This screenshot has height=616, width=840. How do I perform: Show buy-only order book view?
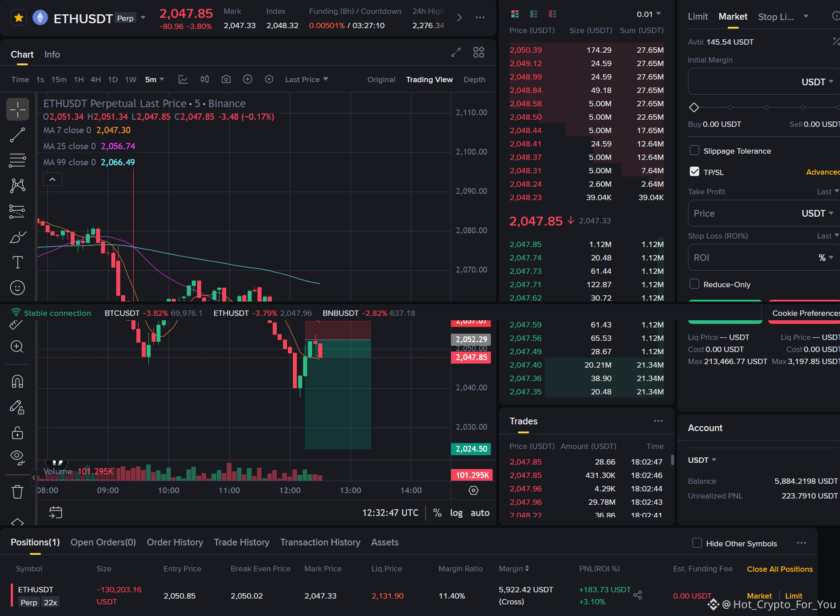534,14
